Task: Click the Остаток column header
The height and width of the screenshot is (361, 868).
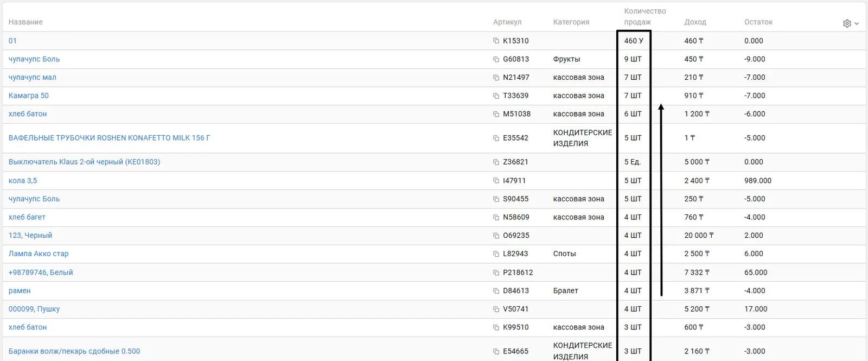Action: [758, 22]
